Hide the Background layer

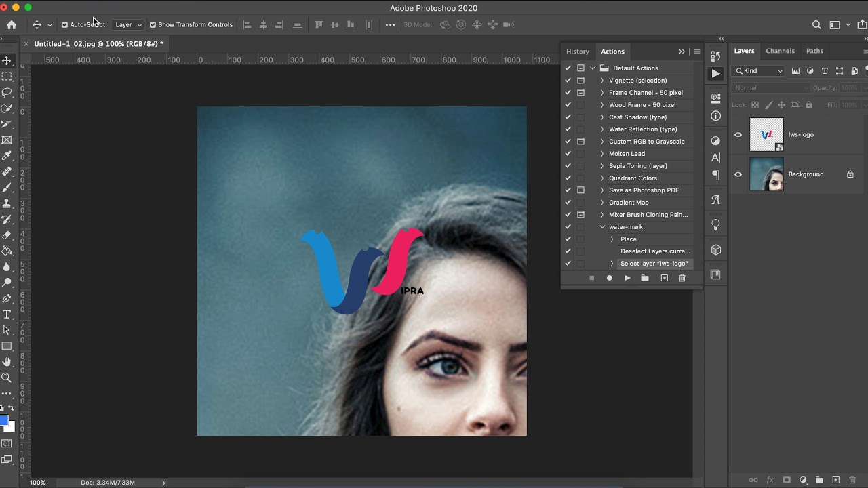pyautogui.click(x=738, y=174)
